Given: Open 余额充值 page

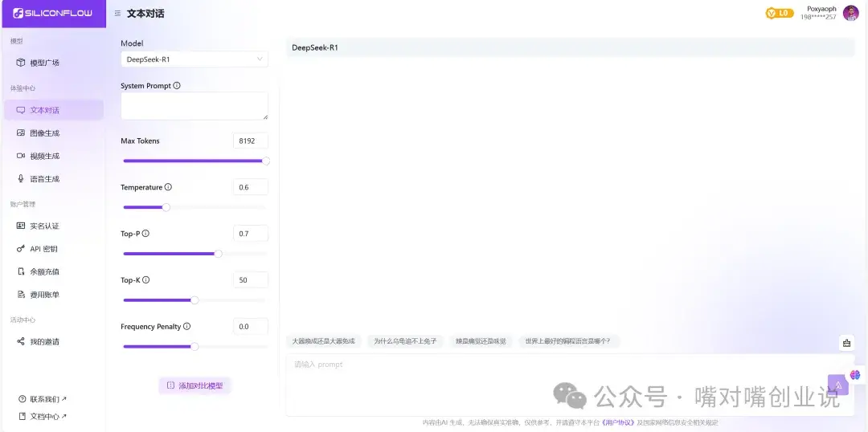Looking at the screenshot, I should click(54, 271).
